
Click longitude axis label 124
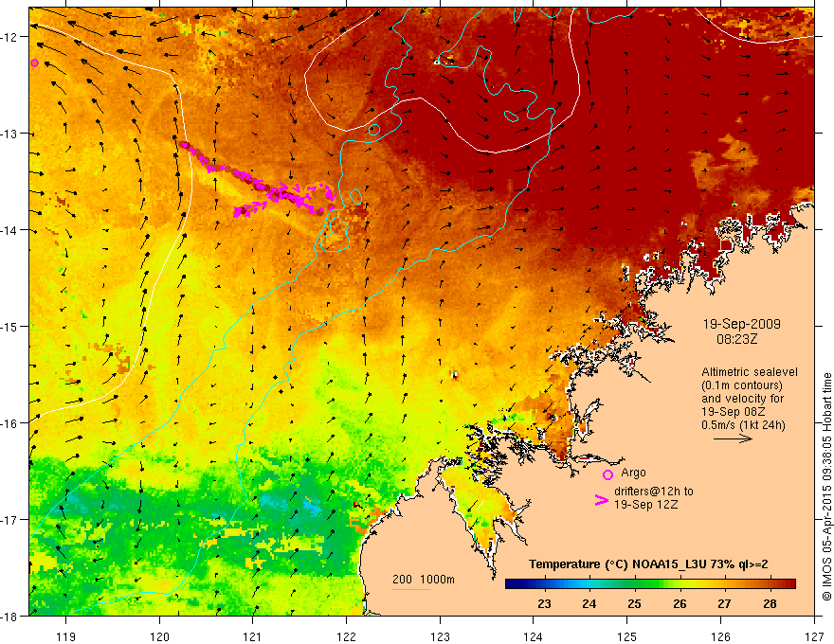[534, 636]
